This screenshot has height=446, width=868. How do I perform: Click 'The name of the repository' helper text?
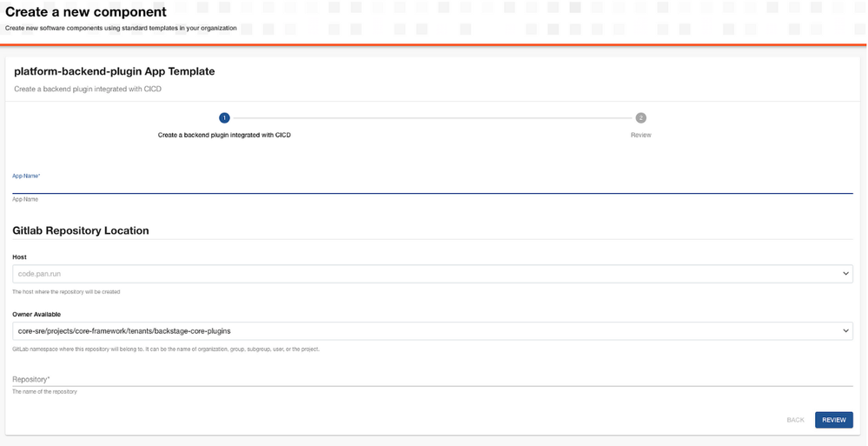(x=44, y=392)
